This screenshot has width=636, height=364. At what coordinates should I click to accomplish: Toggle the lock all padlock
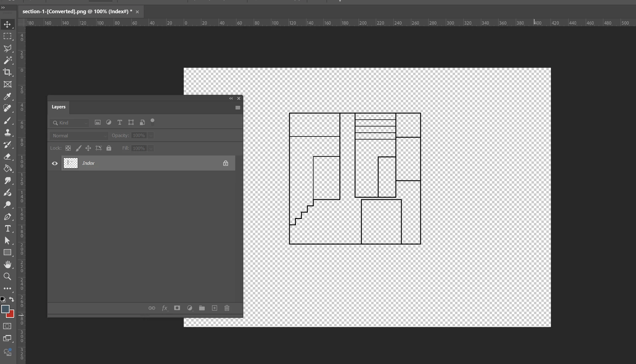(109, 148)
